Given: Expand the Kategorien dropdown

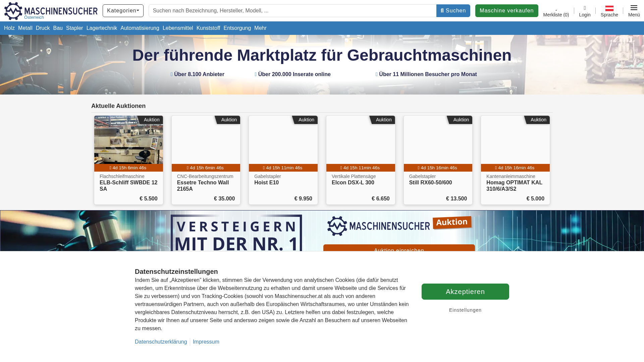Looking at the screenshot, I should (123, 11).
